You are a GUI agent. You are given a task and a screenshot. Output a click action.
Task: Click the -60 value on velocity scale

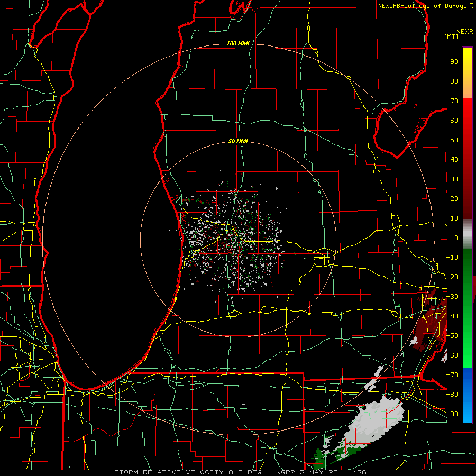coord(452,355)
